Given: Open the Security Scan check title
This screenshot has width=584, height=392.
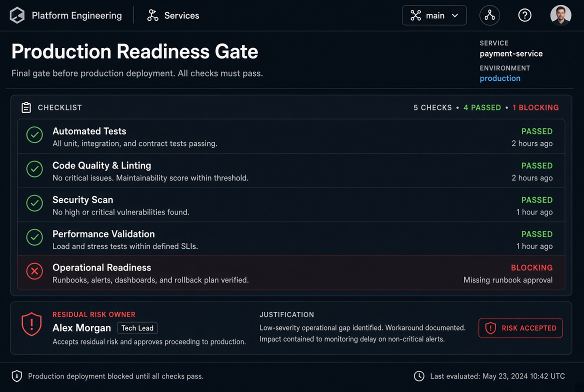Looking at the screenshot, I should coord(82,199).
